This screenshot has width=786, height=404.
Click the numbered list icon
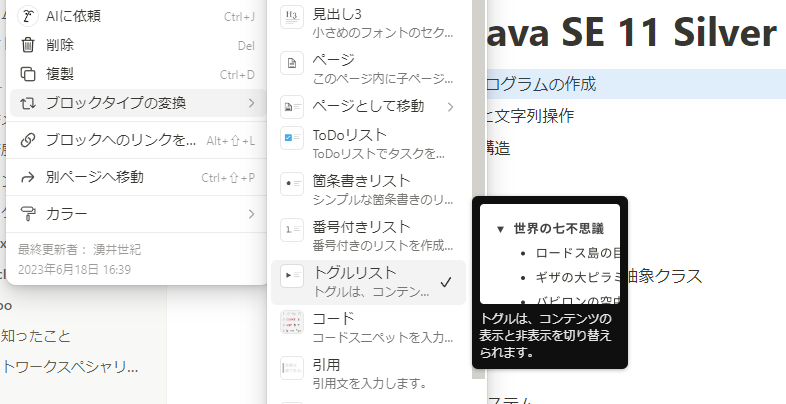tap(292, 230)
